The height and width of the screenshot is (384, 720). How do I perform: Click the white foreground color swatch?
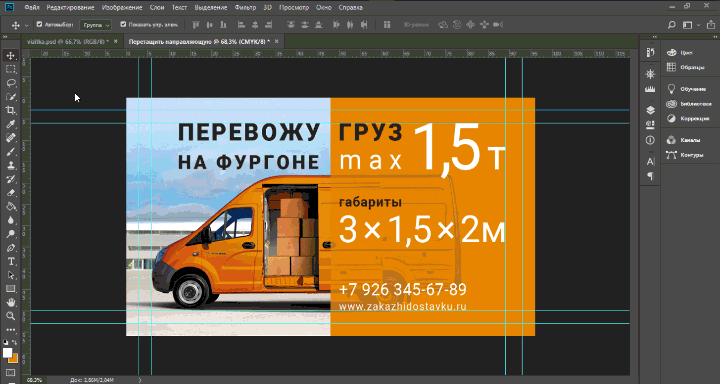click(x=7, y=353)
